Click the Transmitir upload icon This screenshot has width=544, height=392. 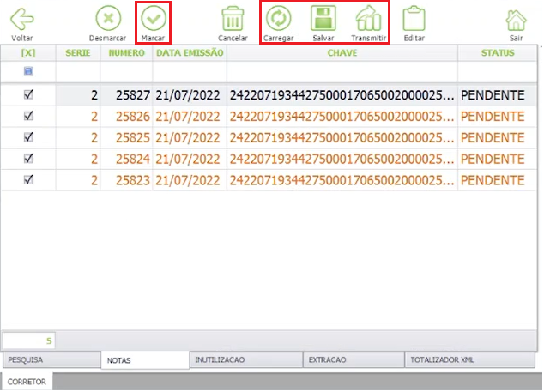click(368, 19)
